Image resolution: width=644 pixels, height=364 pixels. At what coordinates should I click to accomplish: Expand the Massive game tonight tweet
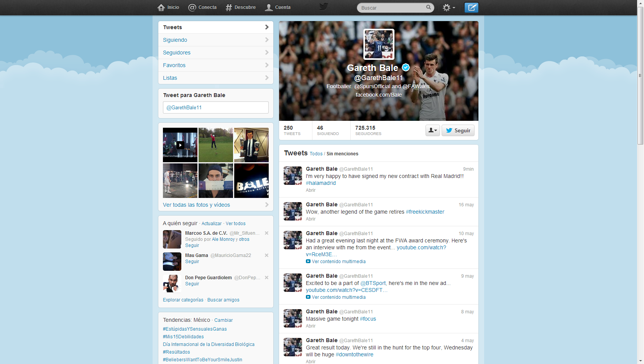tap(310, 326)
